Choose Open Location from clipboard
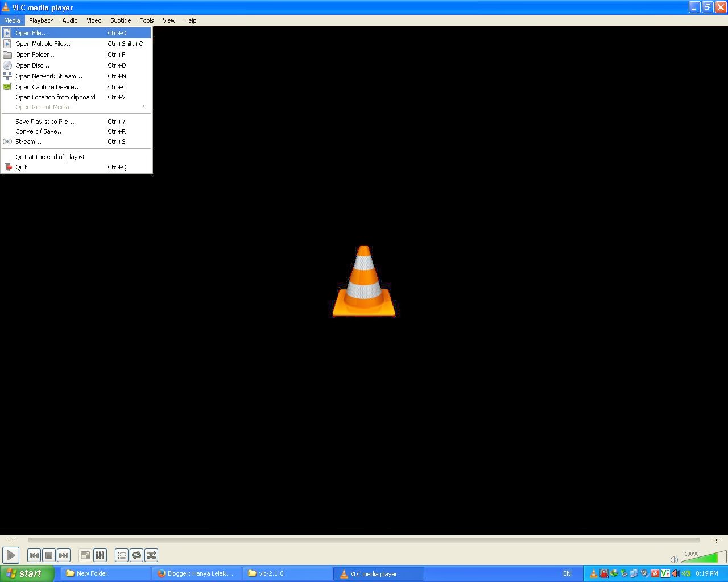728x582 pixels. [76, 97]
